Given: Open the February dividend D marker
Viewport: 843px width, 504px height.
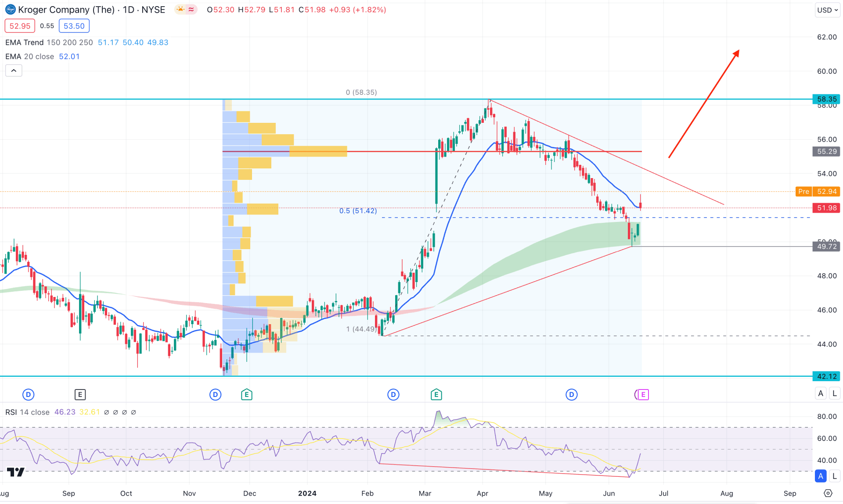Looking at the screenshot, I should (393, 395).
